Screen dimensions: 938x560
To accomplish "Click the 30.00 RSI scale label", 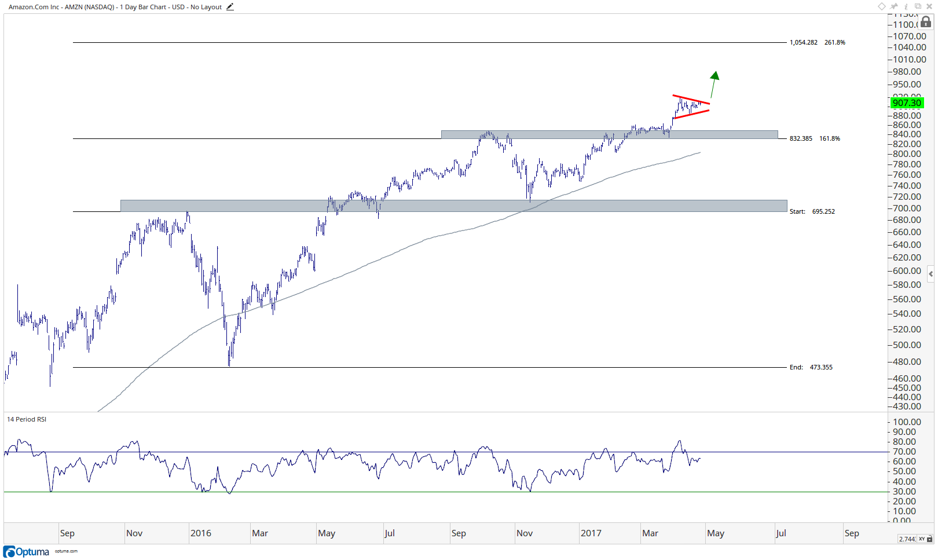I will (904, 492).
